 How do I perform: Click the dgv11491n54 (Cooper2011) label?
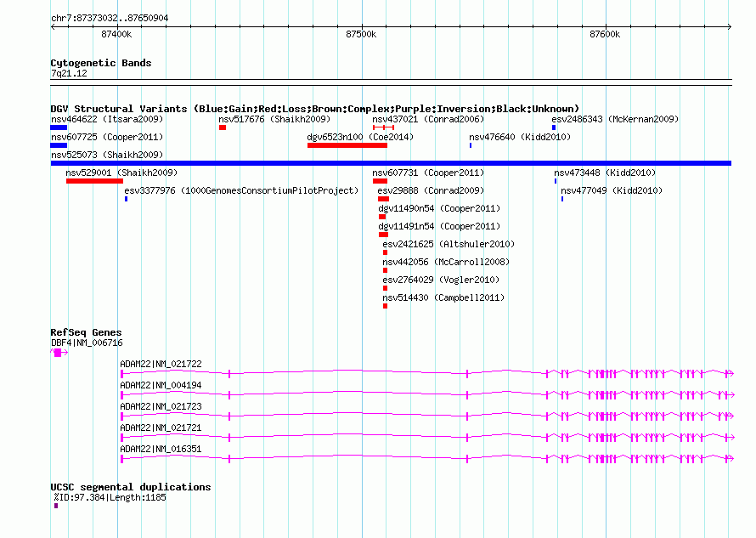point(439,226)
